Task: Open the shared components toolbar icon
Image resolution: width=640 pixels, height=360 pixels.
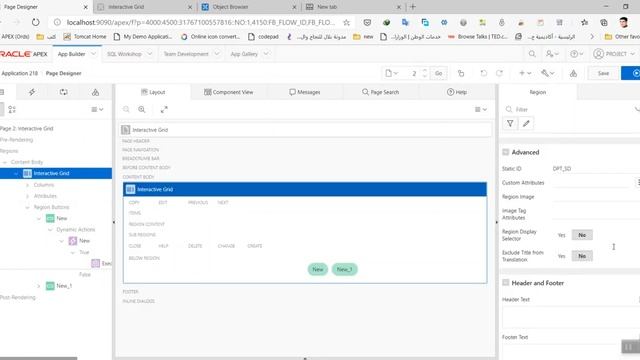Action: [573, 73]
